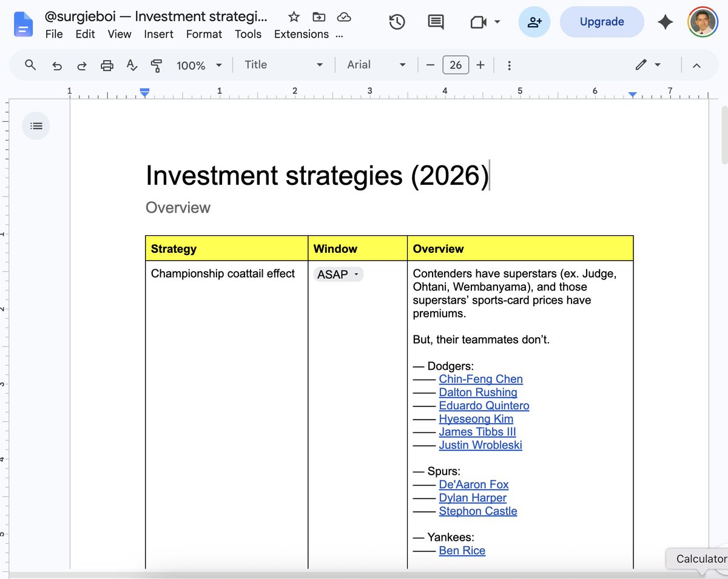Open the Google account avatar
728x579 pixels.
[703, 22]
